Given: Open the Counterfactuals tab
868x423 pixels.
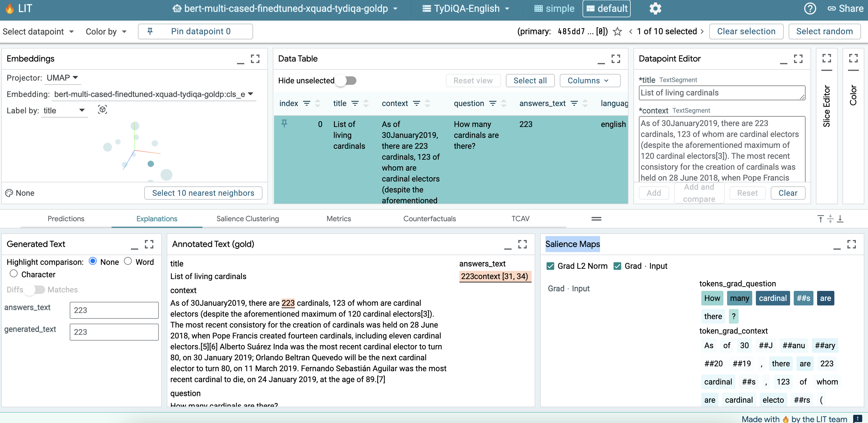Looking at the screenshot, I should [429, 218].
